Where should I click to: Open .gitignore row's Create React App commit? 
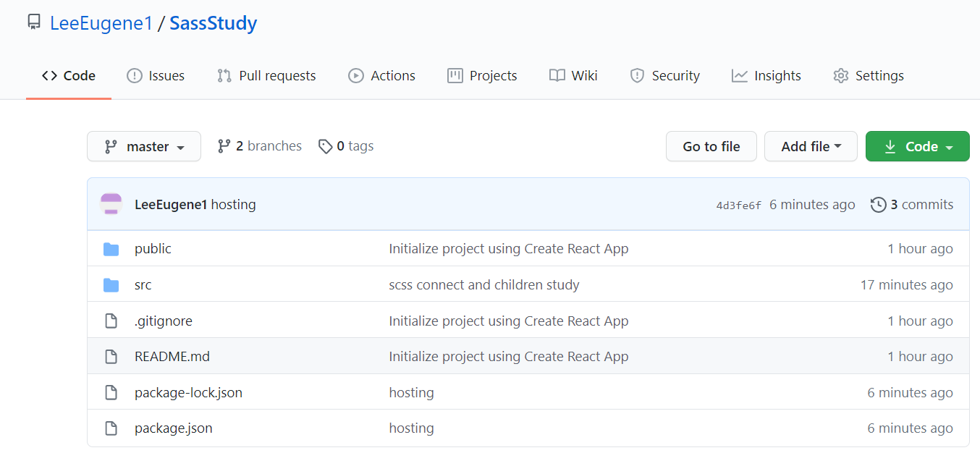pos(509,321)
